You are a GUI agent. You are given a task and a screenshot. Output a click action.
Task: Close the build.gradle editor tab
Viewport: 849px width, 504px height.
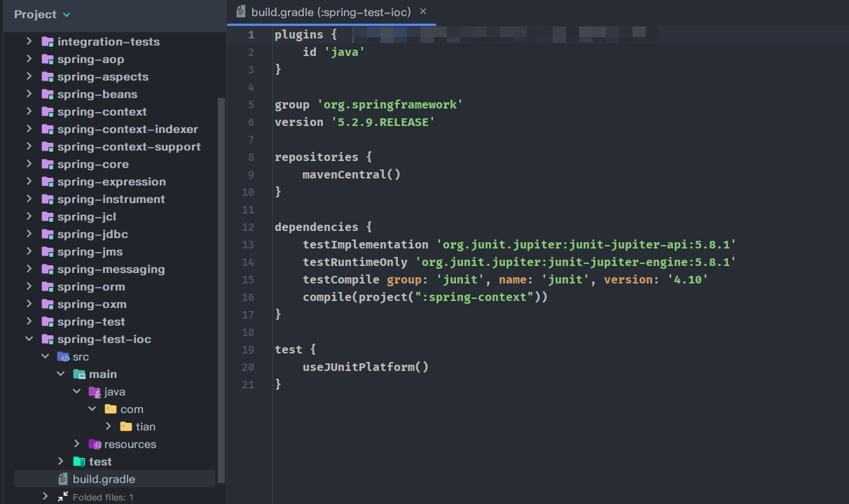click(x=424, y=12)
